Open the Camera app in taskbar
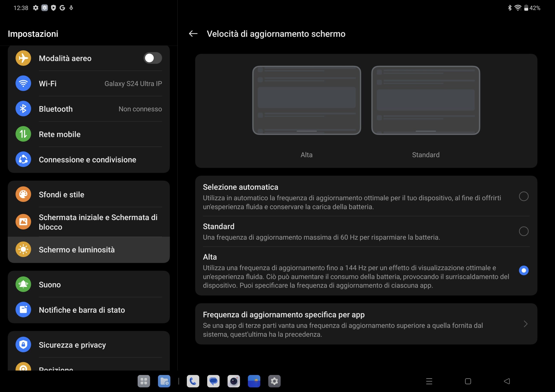Image resolution: width=555 pixels, height=392 pixels. [233, 381]
